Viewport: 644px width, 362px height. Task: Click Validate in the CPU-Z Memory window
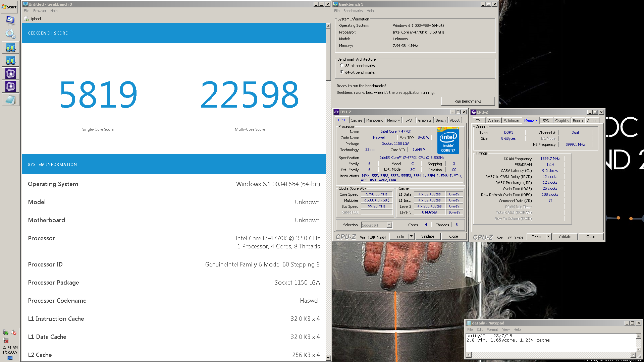click(x=565, y=237)
